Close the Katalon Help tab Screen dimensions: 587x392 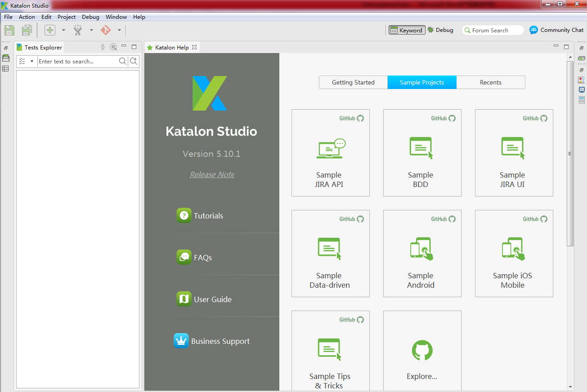(x=194, y=47)
